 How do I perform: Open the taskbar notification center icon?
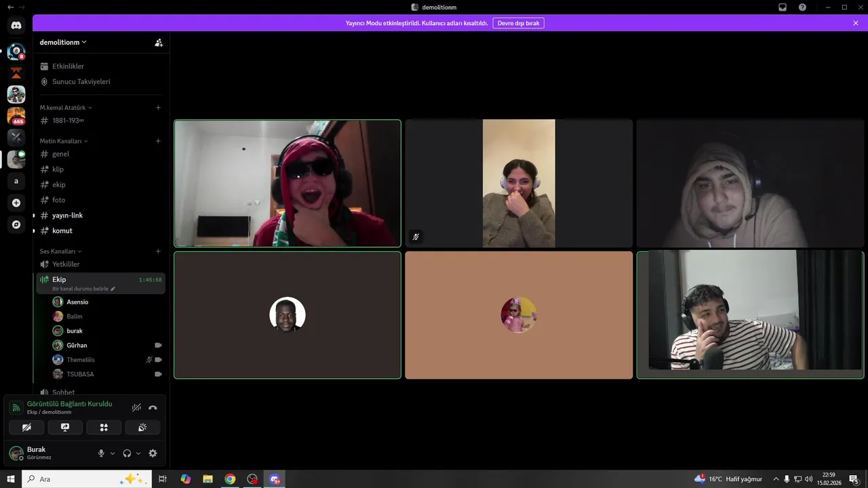853,479
